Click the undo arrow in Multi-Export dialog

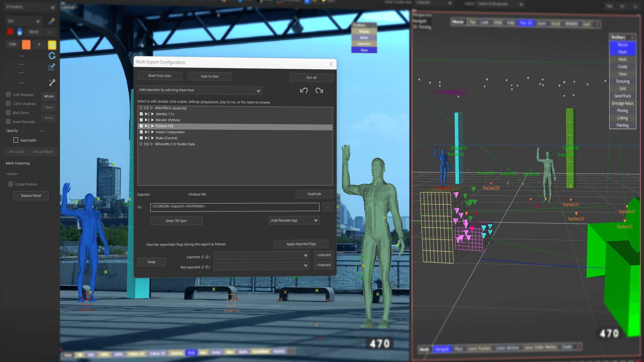coord(304,90)
